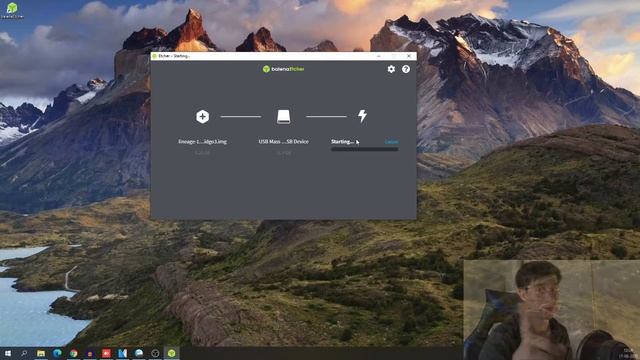Open the light blue round taskbar app
640x360 pixels.
(x=139, y=353)
